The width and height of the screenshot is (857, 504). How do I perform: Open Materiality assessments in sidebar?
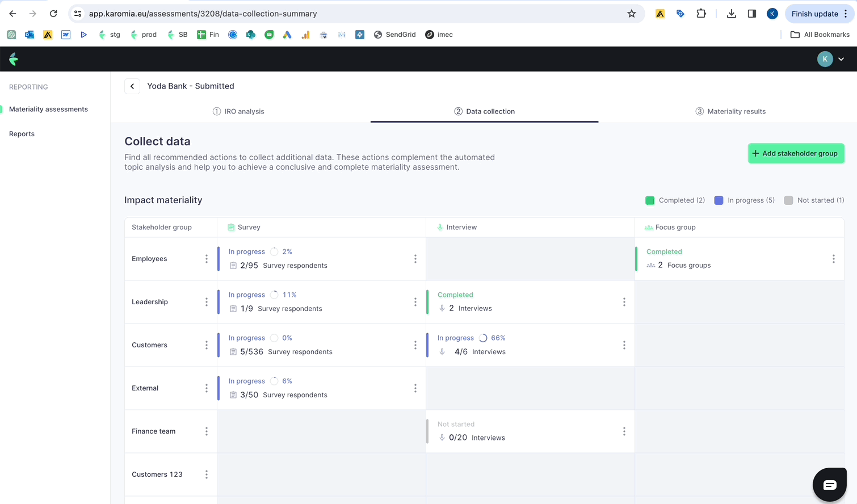click(48, 109)
